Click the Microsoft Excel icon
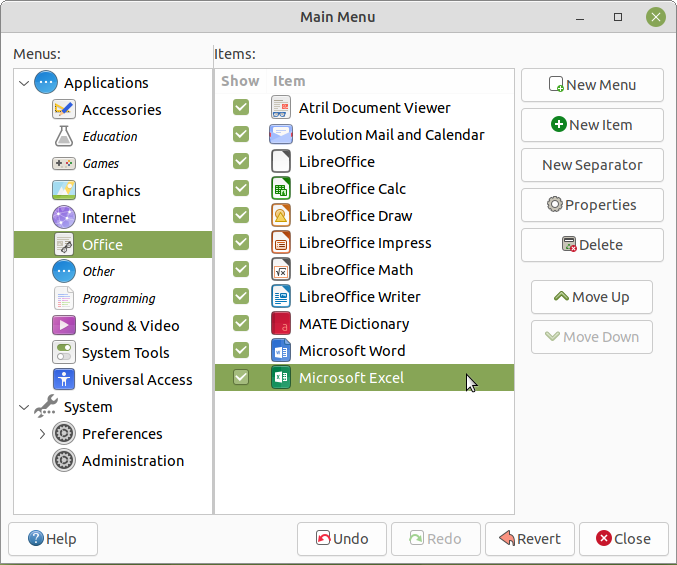 click(x=281, y=377)
